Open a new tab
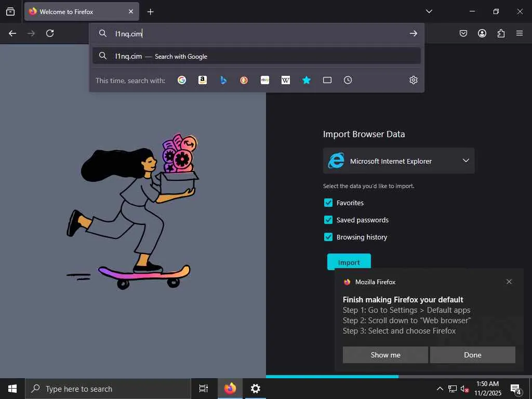Image resolution: width=532 pixels, height=399 pixels. click(150, 12)
